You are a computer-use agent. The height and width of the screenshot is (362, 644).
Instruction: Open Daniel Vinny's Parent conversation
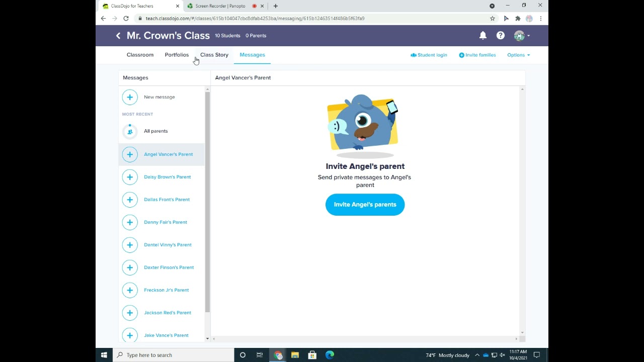tap(168, 245)
